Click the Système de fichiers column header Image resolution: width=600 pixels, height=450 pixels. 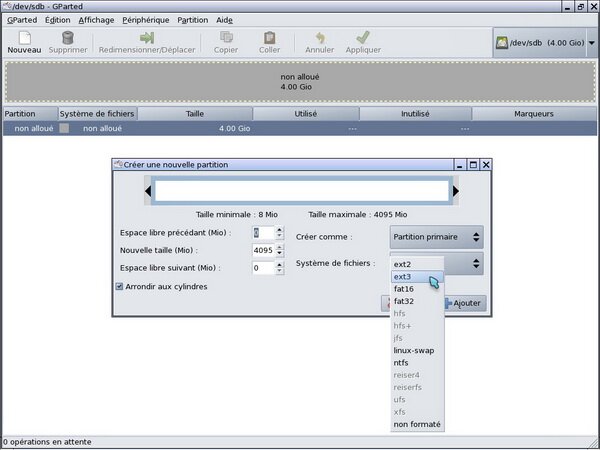pos(98,114)
